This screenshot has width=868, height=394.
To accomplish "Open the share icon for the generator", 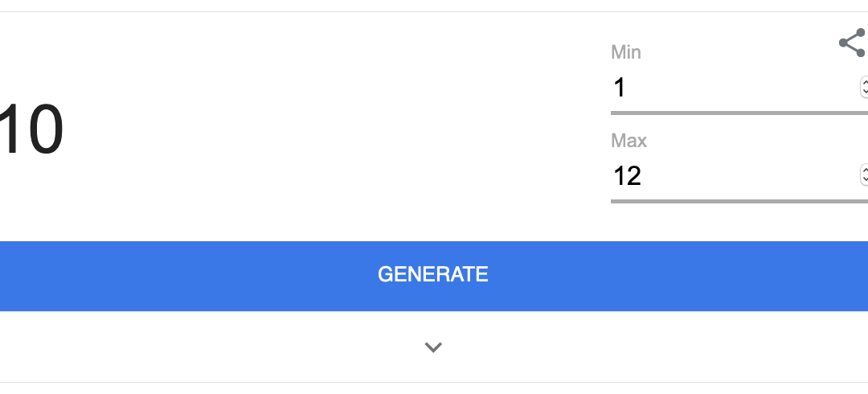I will point(853,43).
